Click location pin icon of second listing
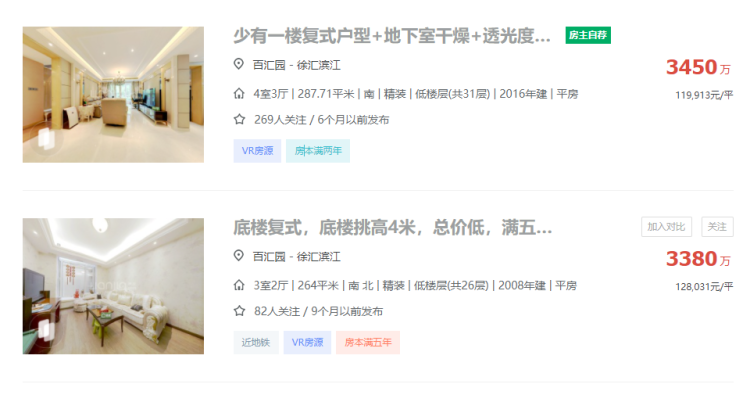Image resolution: width=750 pixels, height=402 pixels. click(238, 256)
